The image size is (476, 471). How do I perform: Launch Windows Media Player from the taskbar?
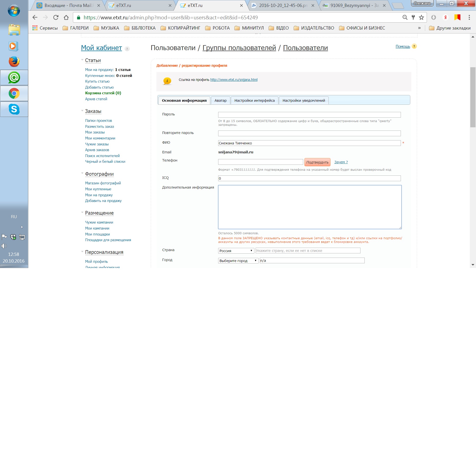(x=13, y=46)
